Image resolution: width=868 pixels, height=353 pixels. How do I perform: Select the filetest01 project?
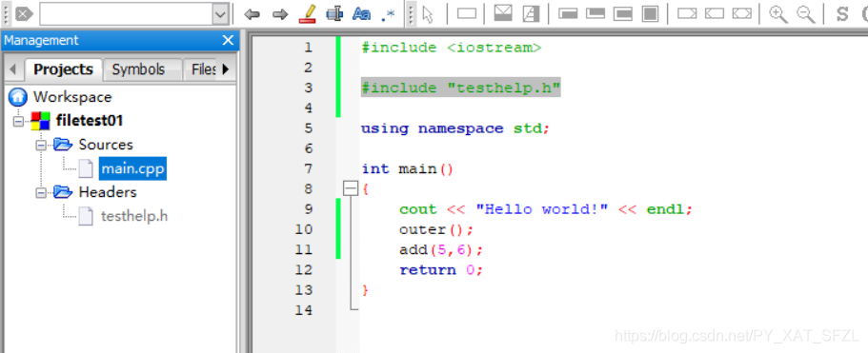(x=90, y=121)
